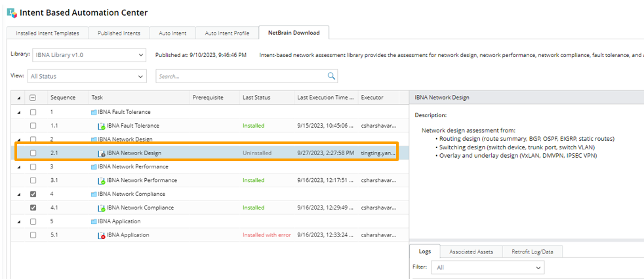Image resolution: width=644 pixels, height=279 pixels.
Task: Click the IBNA Network Performance folder icon in row 3
Action: pos(94,166)
